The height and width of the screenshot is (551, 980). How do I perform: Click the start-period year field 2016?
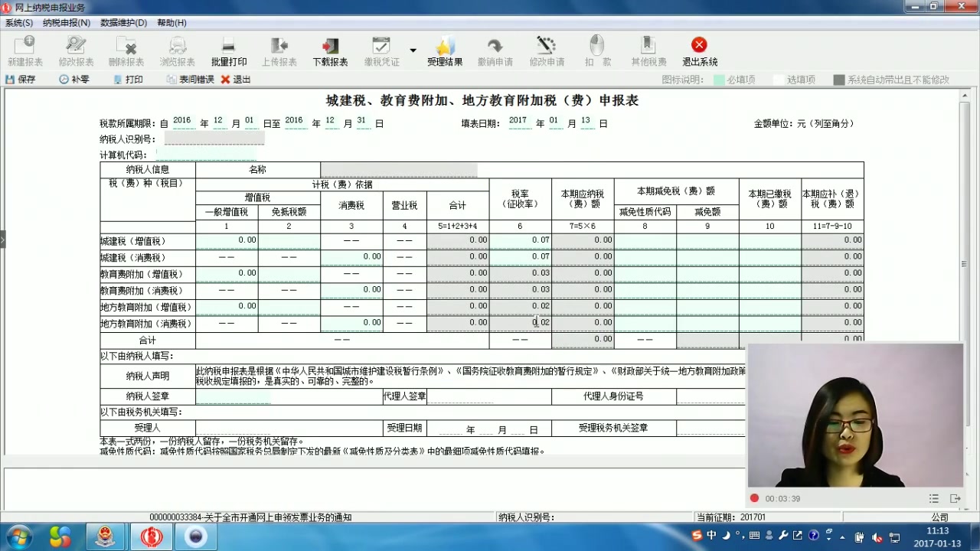pos(182,122)
